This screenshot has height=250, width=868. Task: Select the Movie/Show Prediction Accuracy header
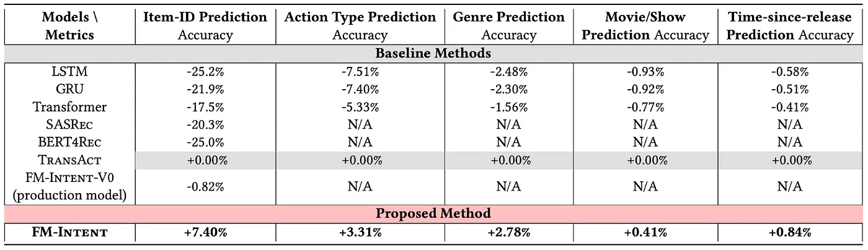(645, 25)
